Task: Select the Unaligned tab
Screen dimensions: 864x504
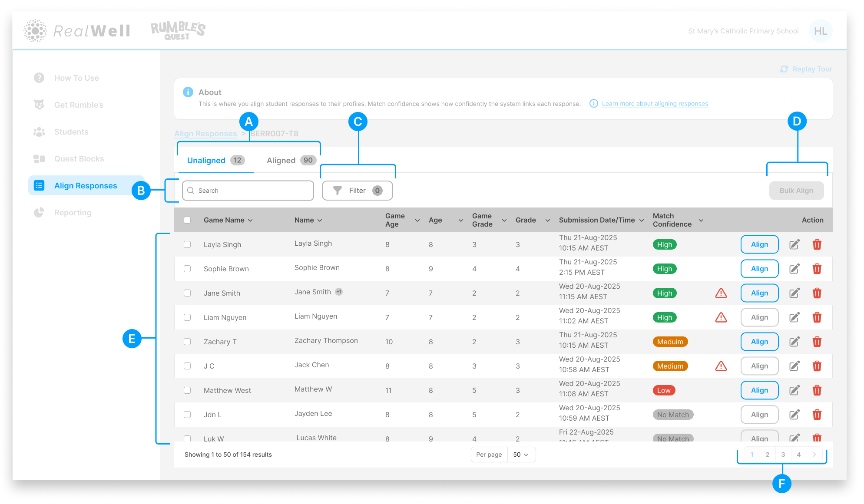Action: click(x=205, y=160)
